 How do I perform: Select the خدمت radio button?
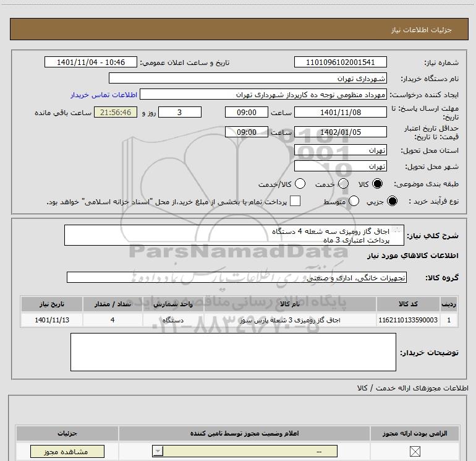pyautogui.click(x=343, y=184)
